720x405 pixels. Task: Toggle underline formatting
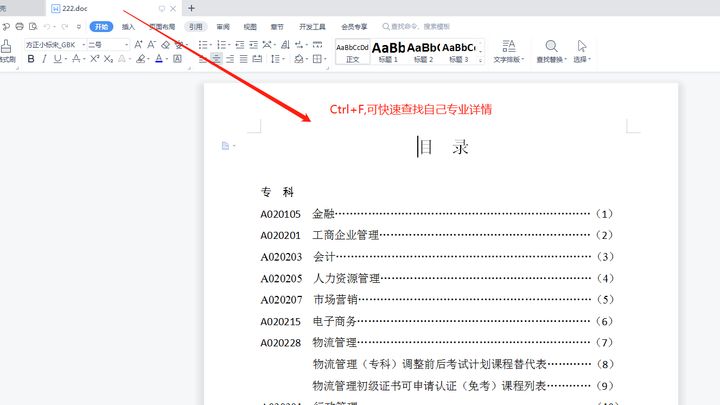[57, 59]
